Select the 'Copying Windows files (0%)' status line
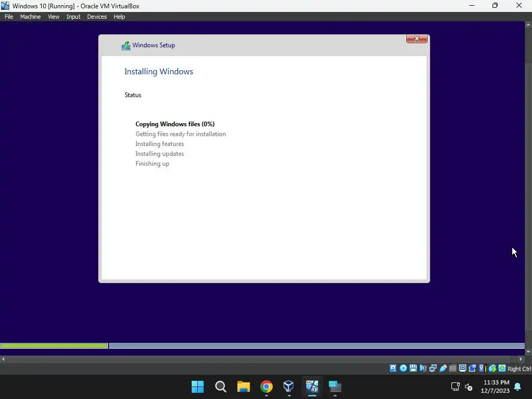 pyautogui.click(x=175, y=124)
